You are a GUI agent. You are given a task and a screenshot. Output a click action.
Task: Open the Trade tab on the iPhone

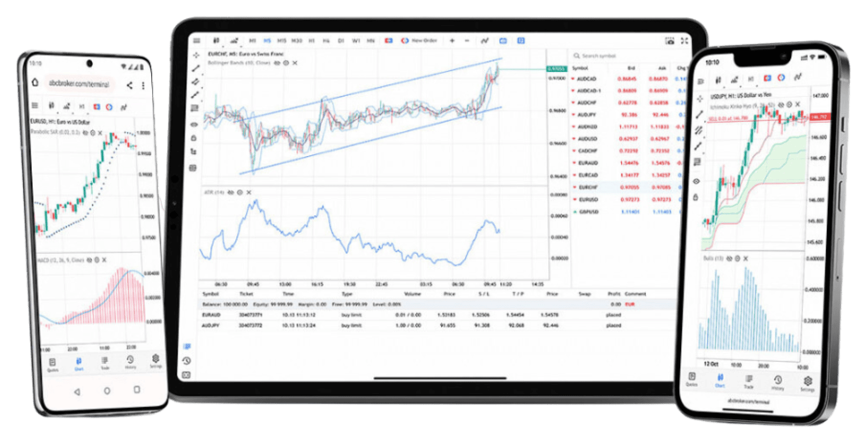click(749, 381)
